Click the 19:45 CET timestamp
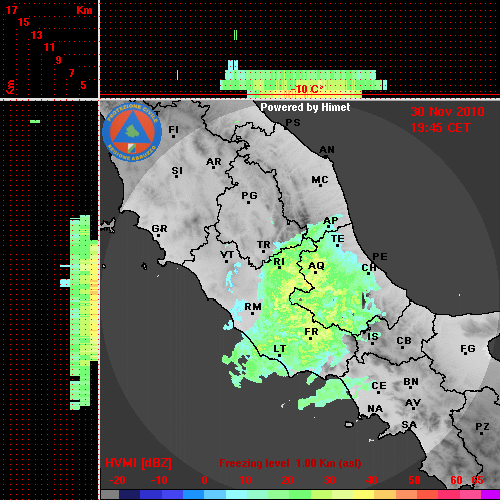The image size is (500, 500). tap(440, 128)
